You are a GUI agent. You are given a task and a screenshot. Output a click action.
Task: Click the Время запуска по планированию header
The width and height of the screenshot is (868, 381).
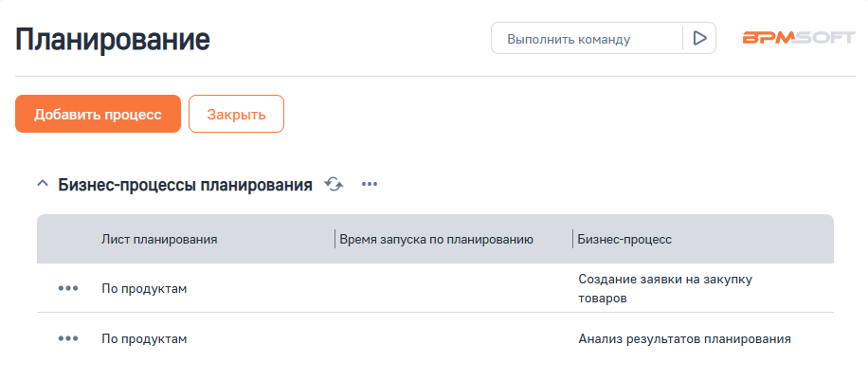tap(436, 240)
